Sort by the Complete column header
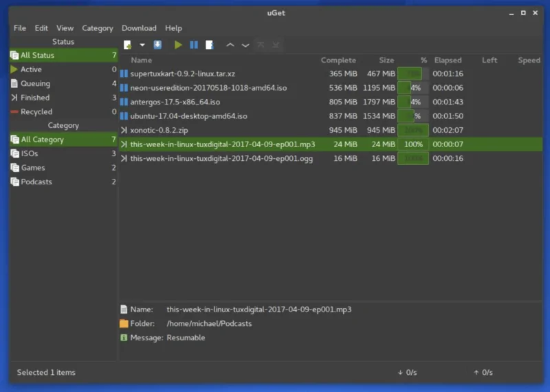Viewport: 550px width, 392px height. pyautogui.click(x=338, y=60)
